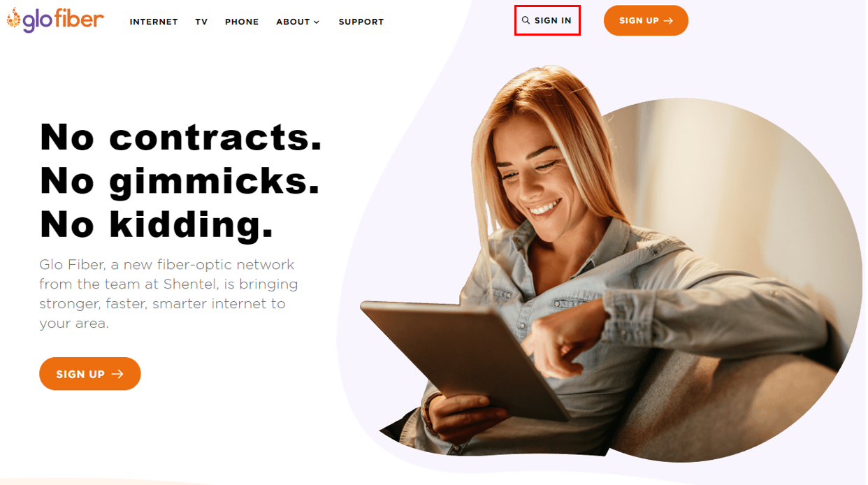Viewport: 868px width, 485px height.
Task: Click the Shentel fiber-optic network paragraph
Action: 168,294
